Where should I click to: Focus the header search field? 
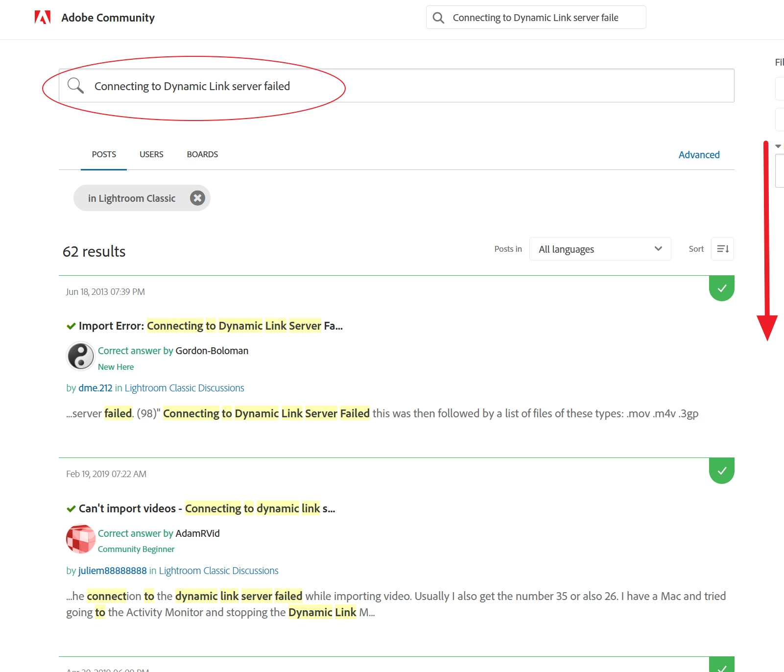[x=535, y=18]
